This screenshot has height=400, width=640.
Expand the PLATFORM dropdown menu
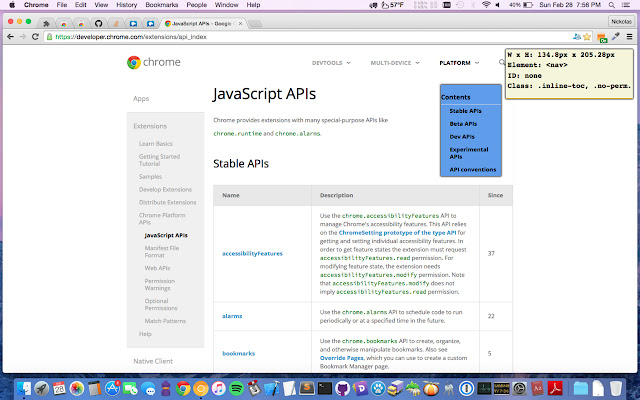click(x=458, y=63)
